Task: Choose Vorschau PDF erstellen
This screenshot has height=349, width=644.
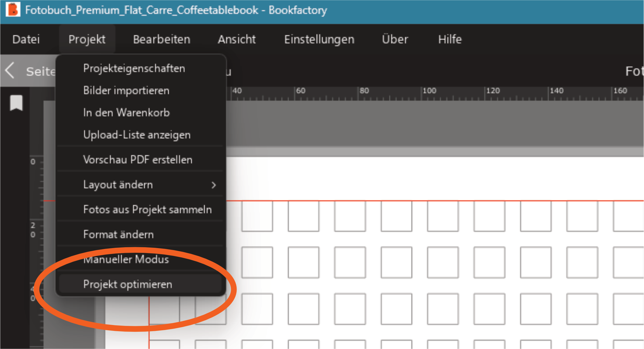Action: pos(140,160)
